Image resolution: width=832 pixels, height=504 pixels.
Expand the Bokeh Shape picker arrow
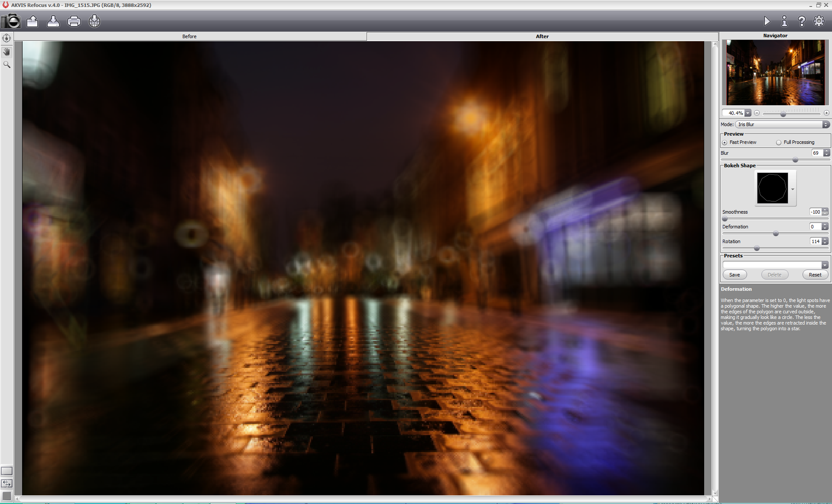(793, 189)
